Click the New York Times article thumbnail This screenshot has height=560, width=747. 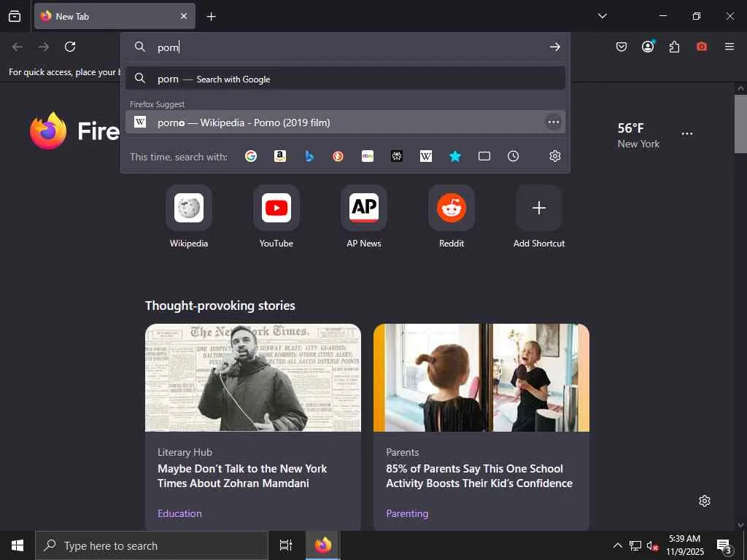253,378
